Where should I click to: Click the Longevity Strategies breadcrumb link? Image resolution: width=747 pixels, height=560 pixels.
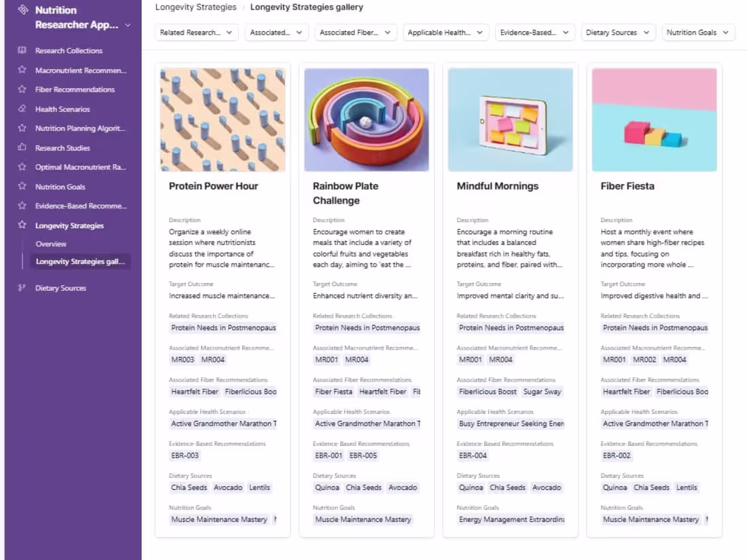196,7
